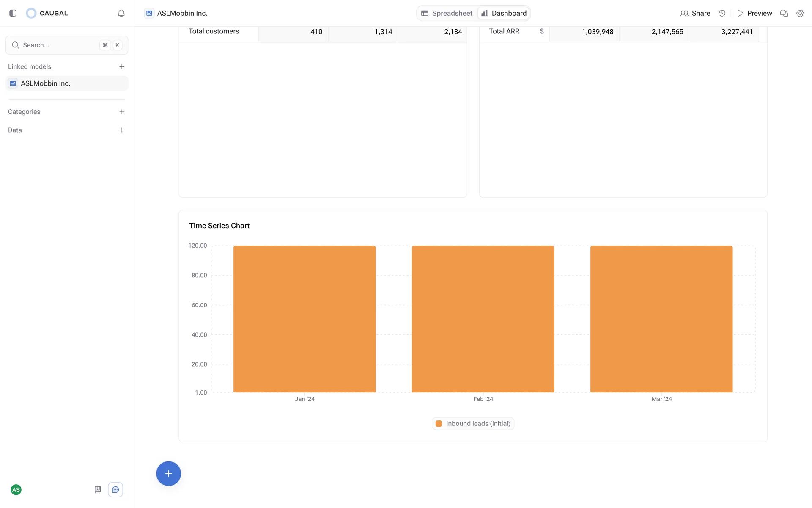This screenshot has height=508, width=812.
Task: Toggle Inbound leads (initial) legend series
Action: 473,423
